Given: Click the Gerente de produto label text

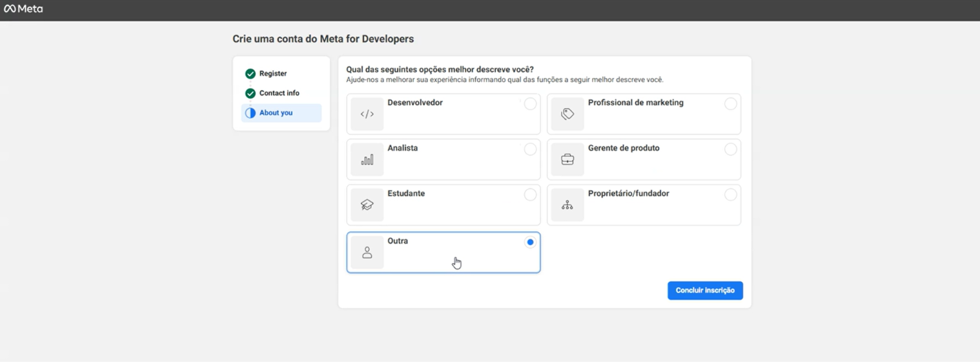Looking at the screenshot, I should click(624, 148).
